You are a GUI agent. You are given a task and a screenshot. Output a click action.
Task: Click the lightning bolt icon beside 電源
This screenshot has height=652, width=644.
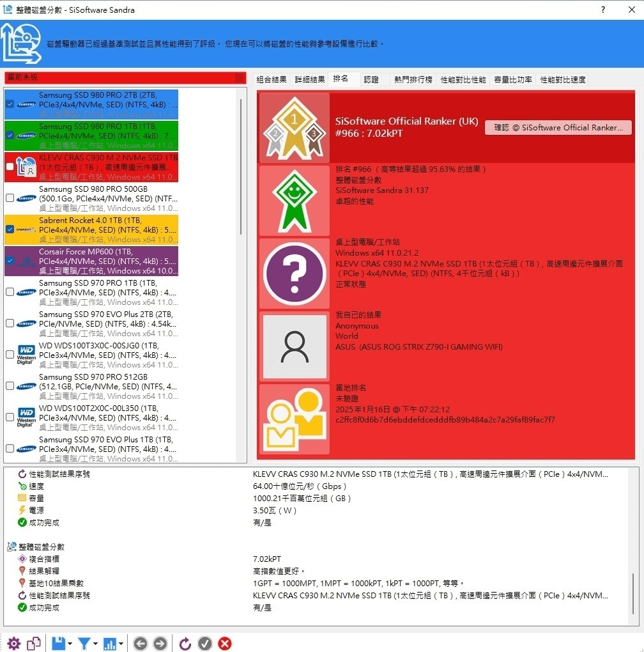tap(22, 510)
